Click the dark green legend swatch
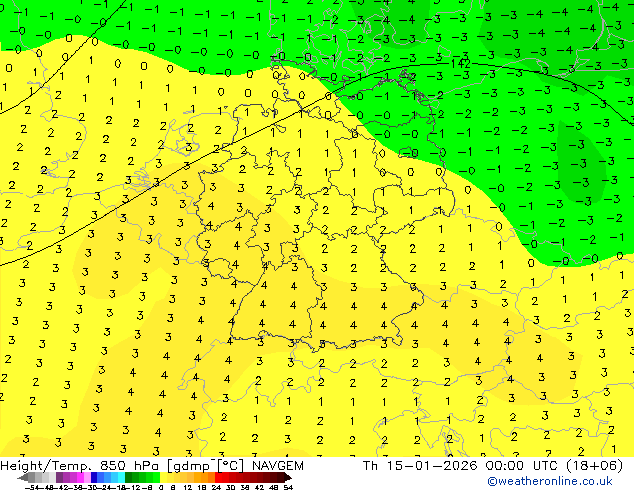Image resolution: width=634 pixels, height=490 pixels. pos(128,478)
